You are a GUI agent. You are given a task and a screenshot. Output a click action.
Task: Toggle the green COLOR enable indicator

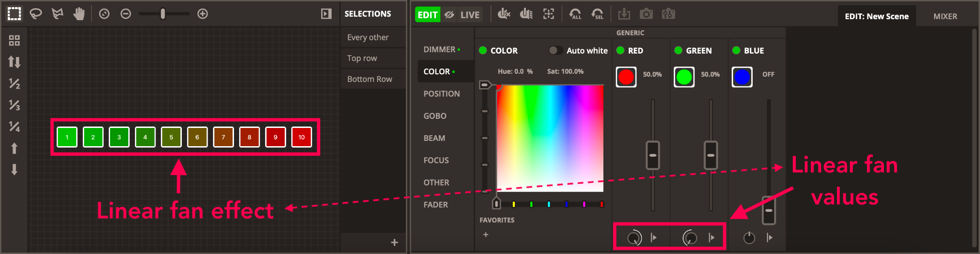[483, 50]
